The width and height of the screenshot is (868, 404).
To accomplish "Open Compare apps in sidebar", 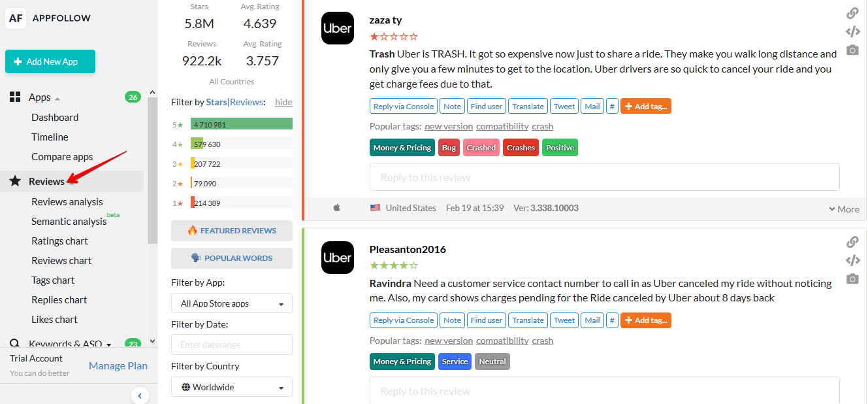I will [x=62, y=157].
